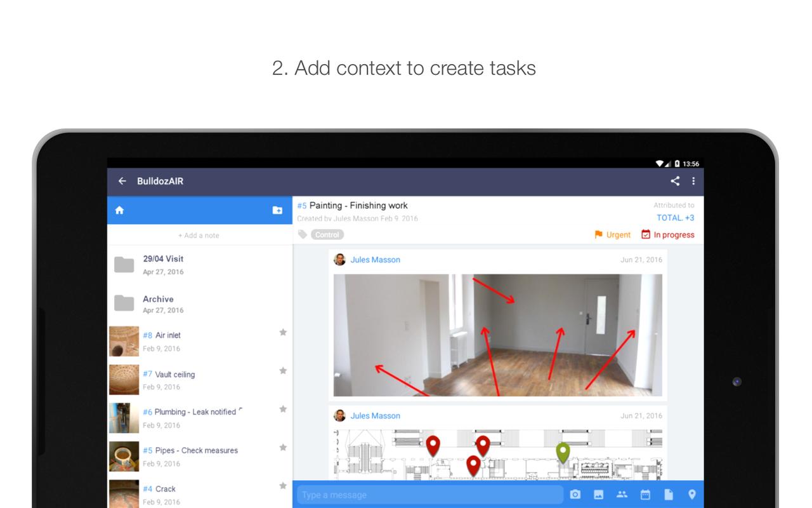This screenshot has height=508, width=812.
Task: Click the Type a message field
Action: point(430,495)
